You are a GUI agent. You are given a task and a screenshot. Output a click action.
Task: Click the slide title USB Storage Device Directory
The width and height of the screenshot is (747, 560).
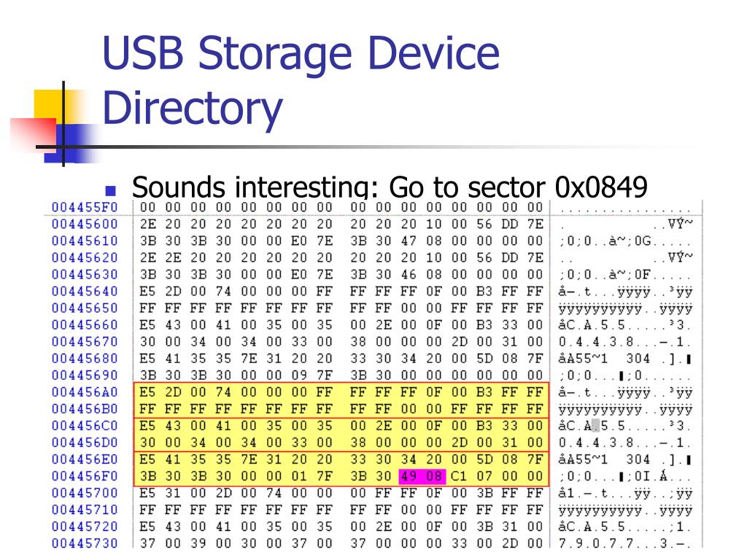(x=300, y=79)
